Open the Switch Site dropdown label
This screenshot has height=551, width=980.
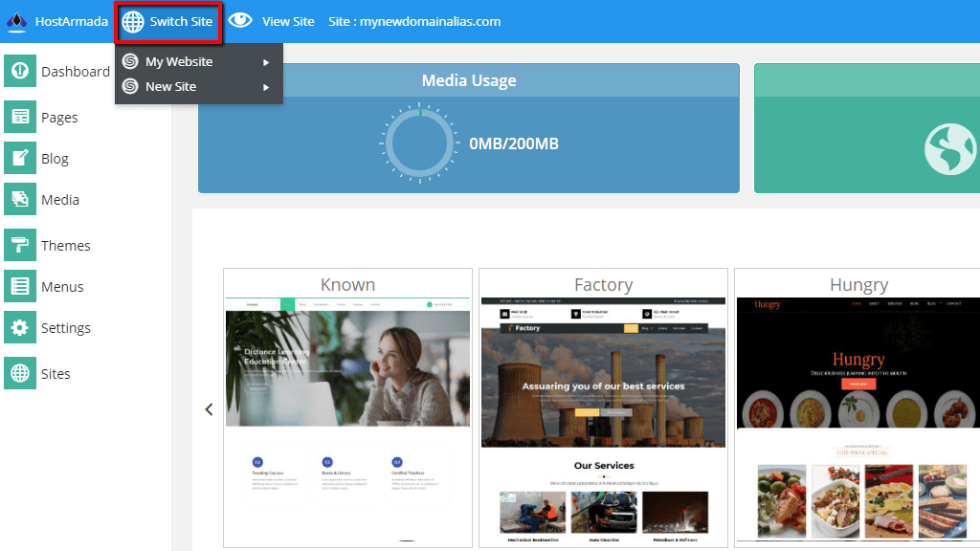pos(181,21)
